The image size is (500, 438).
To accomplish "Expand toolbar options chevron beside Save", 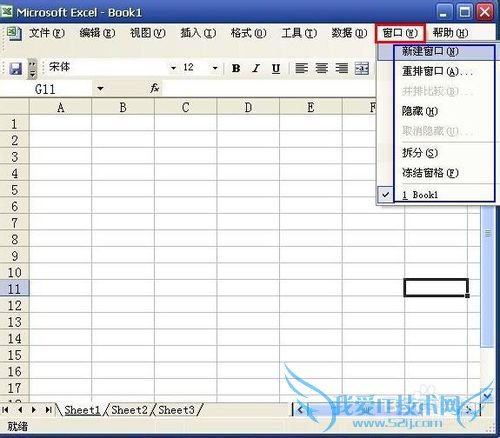I will tap(32, 69).
